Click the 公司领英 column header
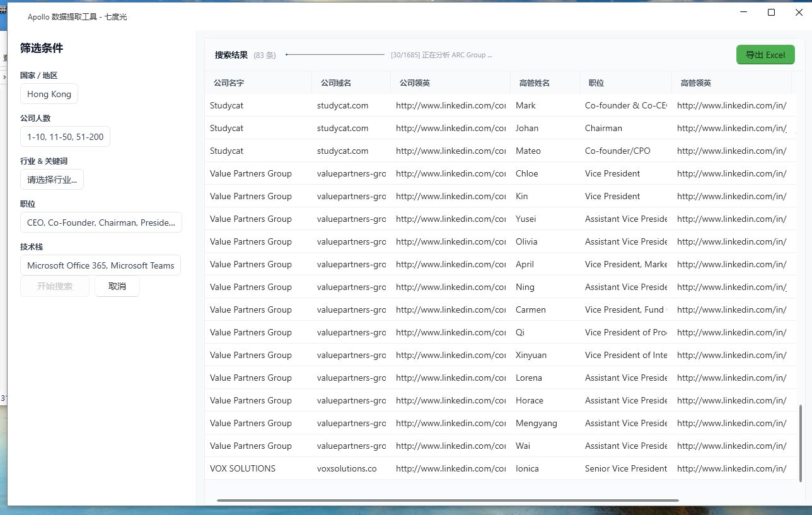This screenshot has height=515, width=812. point(451,83)
